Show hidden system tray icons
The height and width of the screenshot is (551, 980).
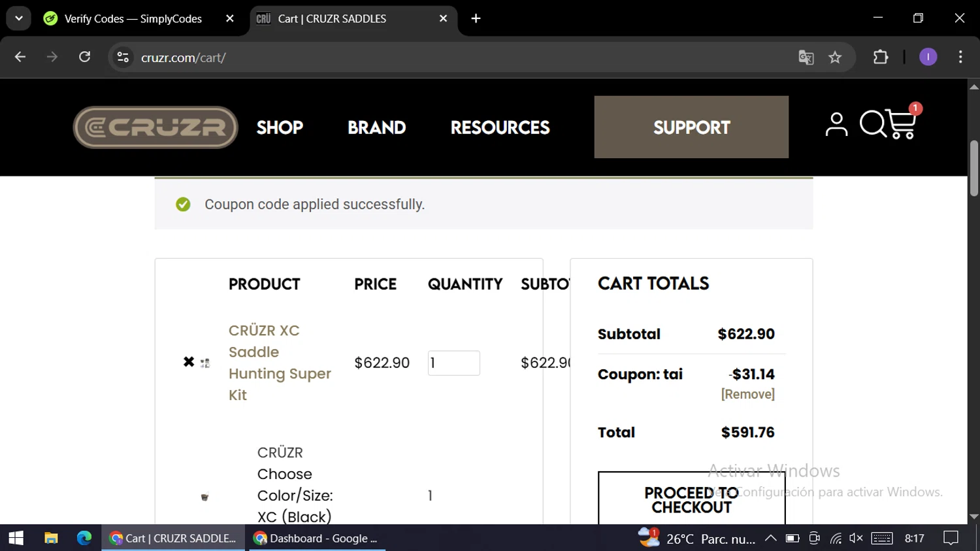pyautogui.click(x=771, y=538)
